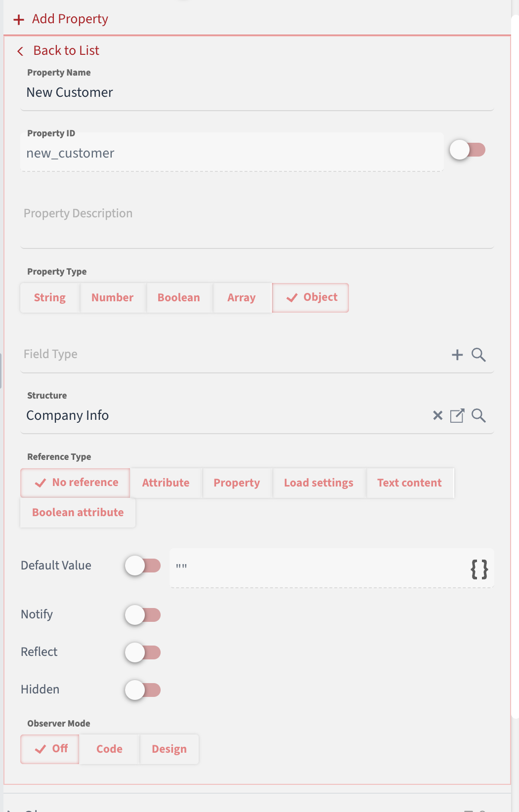519x812 pixels.
Task: Follow the Back to List link
Action: pos(66,50)
